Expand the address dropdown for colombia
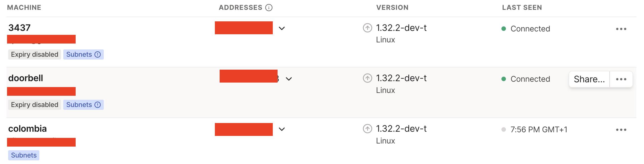Image resolution: width=644 pixels, height=164 pixels. 282,129
